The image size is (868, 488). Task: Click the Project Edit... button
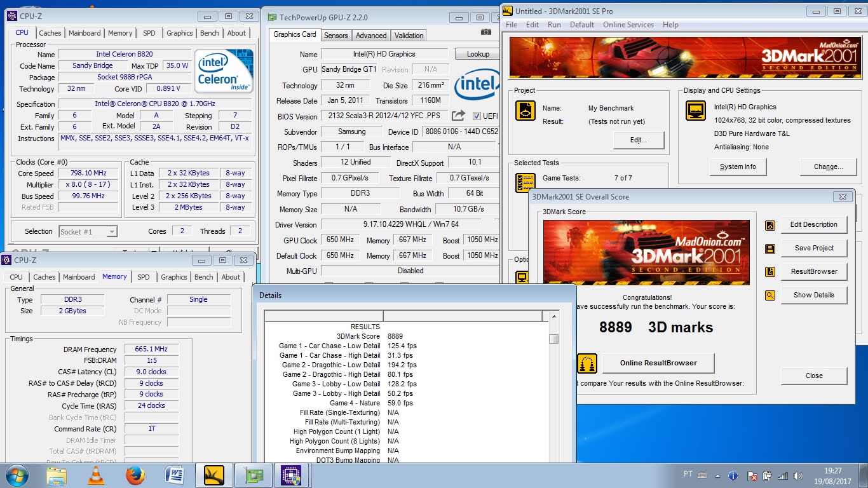pos(639,140)
